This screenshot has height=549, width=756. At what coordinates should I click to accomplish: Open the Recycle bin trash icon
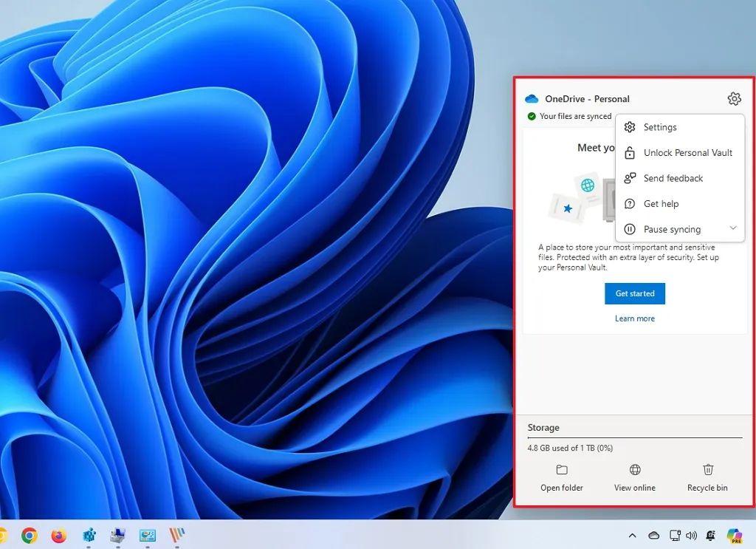pyautogui.click(x=708, y=470)
